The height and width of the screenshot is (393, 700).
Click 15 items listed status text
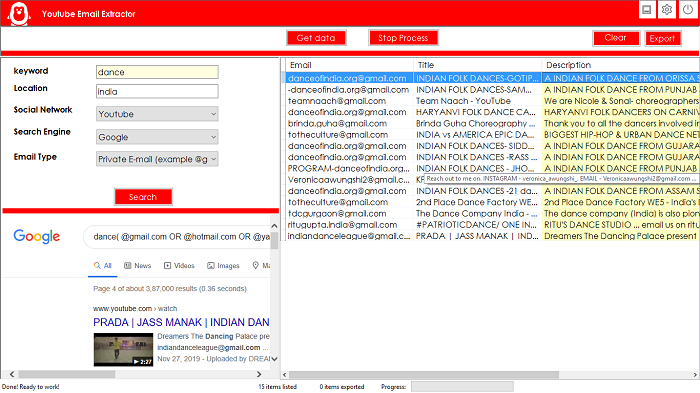(x=277, y=387)
